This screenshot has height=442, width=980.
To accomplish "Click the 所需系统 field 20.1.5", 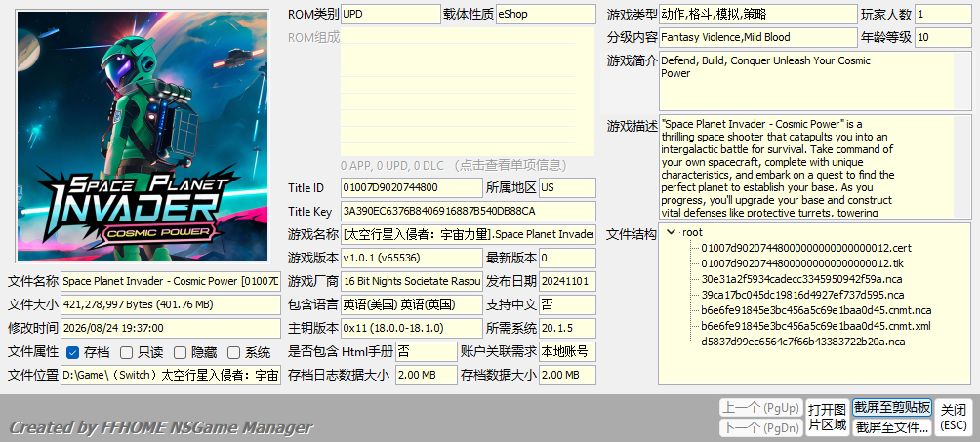I will [567, 328].
